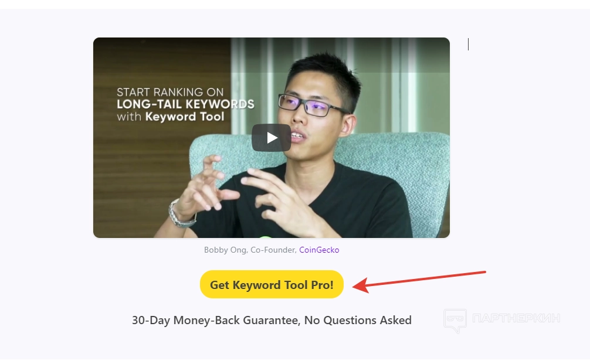Click the 30-Day Money-Back Guarantee text
This screenshot has width=590, height=364.
coord(272,320)
